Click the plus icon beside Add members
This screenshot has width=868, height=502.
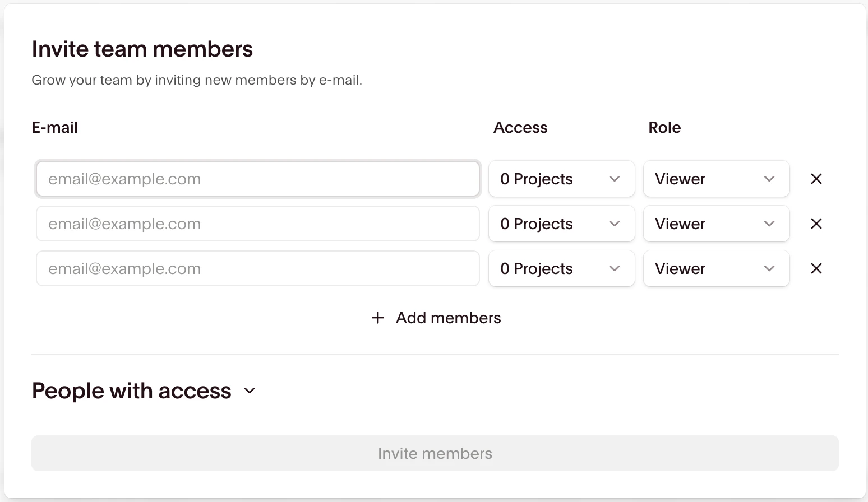(x=378, y=318)
